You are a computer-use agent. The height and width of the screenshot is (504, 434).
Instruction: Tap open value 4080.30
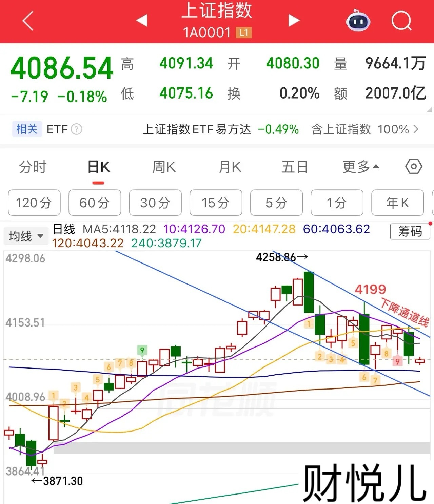(293, 63)
